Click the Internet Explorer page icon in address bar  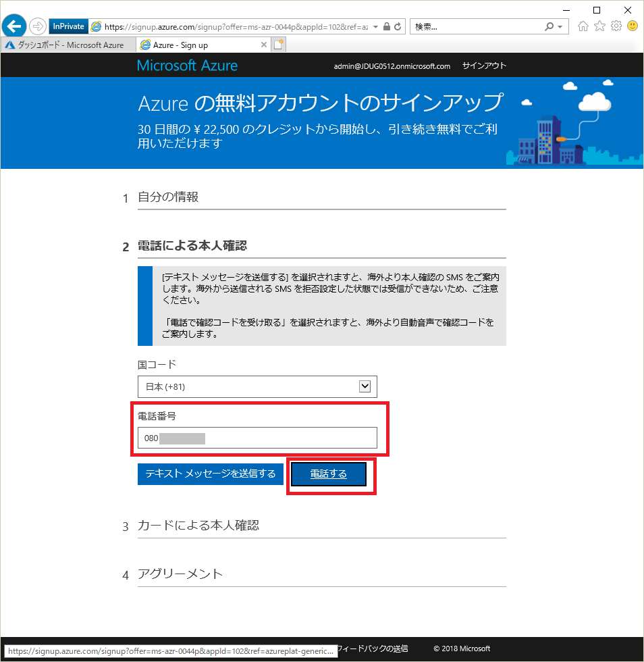point(97,26)
